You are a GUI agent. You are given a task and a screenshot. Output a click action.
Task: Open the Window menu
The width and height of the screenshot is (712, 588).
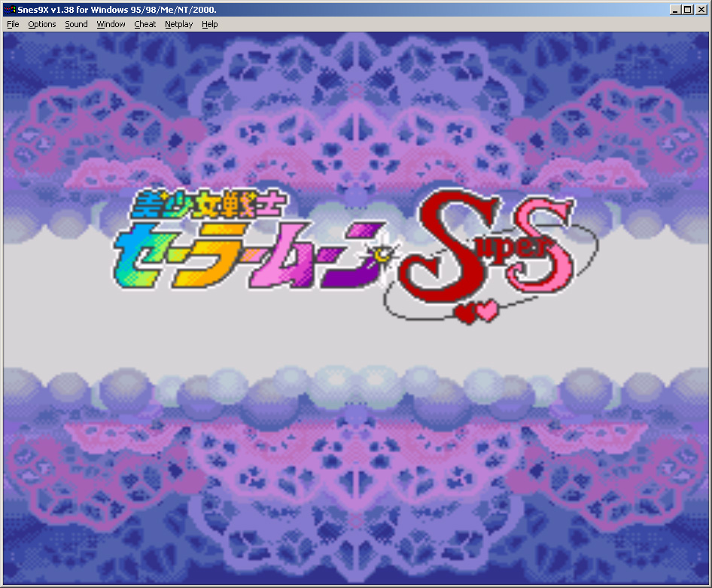111,24
